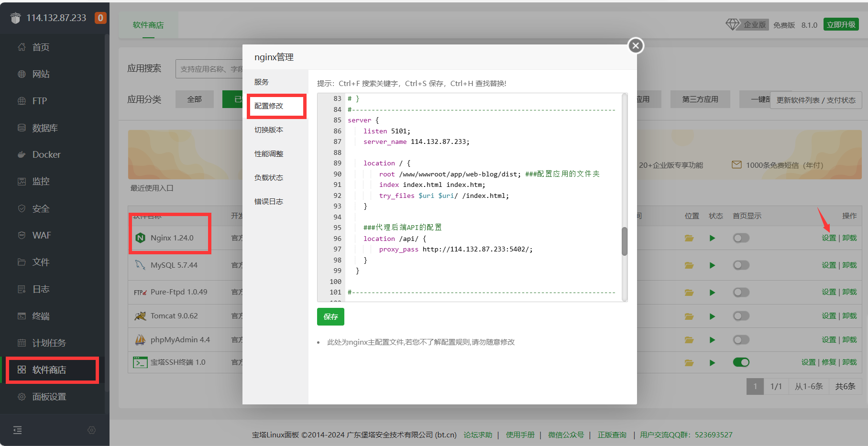The height and width of the screenshot is (446, 868).
Task: Open FTP in the sidebar
Action: (x=39, y=101)
